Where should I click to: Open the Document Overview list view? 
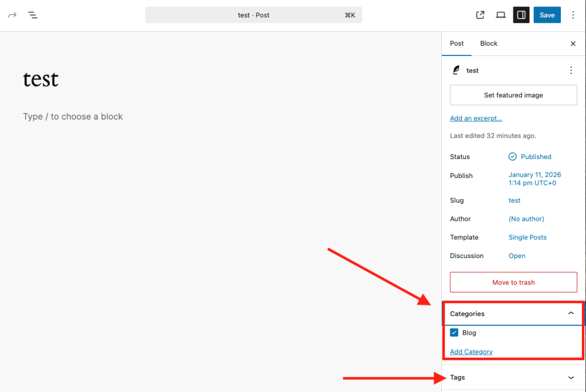(33, 15)
